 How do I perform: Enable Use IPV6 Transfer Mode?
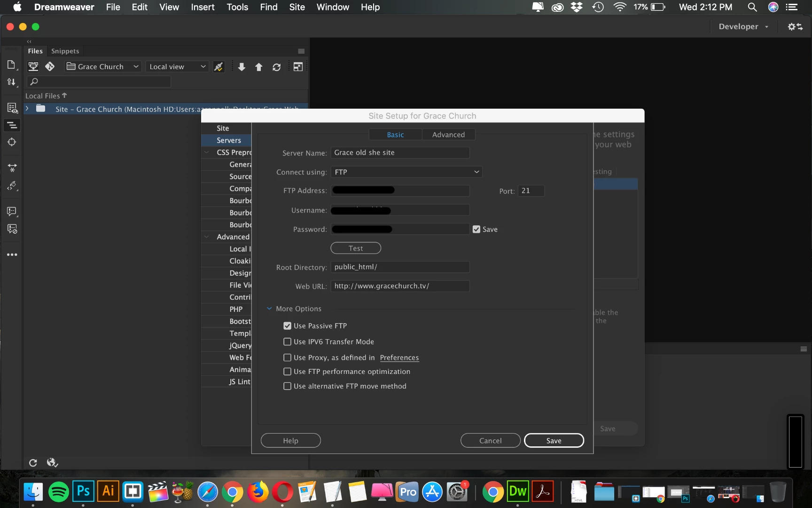[x=288, y=342]
